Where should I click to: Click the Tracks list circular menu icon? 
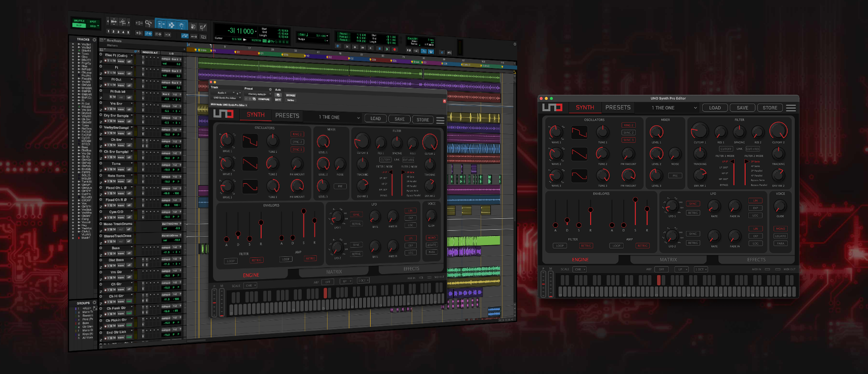pyautogui.click(x=94, y=40)
